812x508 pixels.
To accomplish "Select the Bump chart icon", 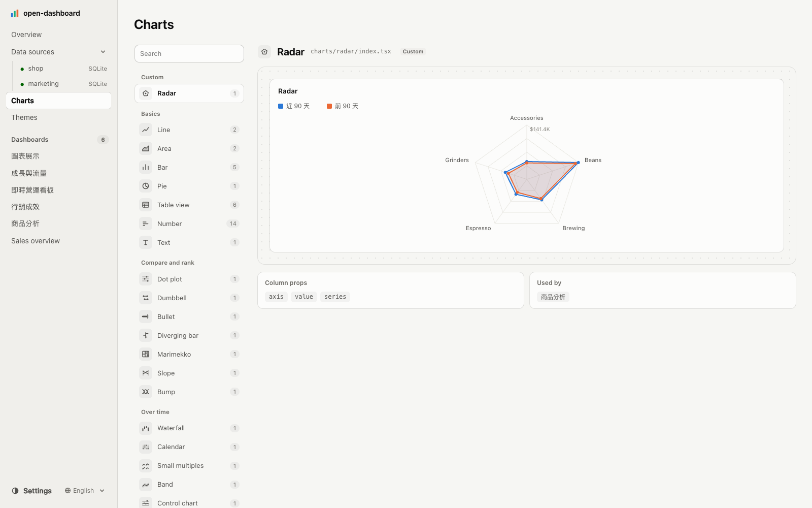I will tap(146, 392).
